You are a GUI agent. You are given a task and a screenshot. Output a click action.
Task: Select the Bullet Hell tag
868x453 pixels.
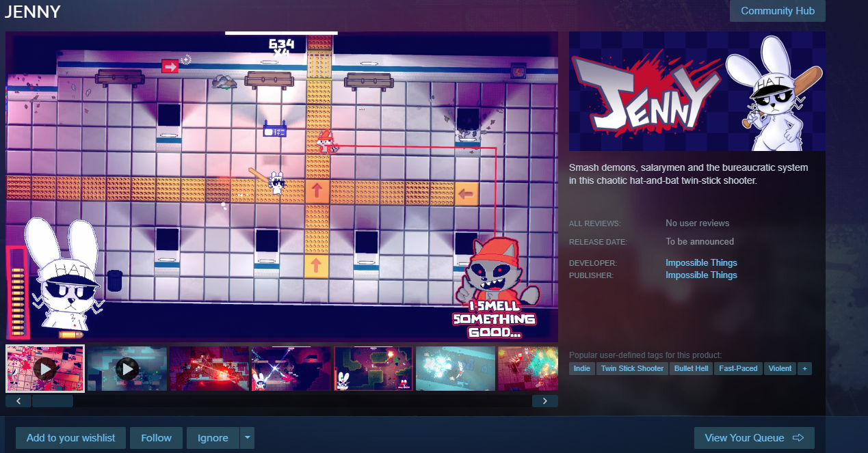pyautogui.click(x=691, y=368)
